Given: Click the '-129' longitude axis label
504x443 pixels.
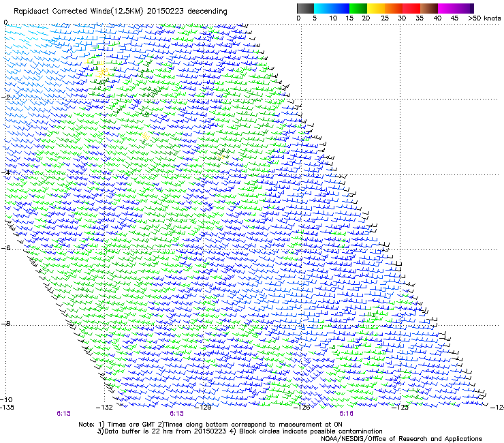Looking at the screenshot, I should click(203, 408).
